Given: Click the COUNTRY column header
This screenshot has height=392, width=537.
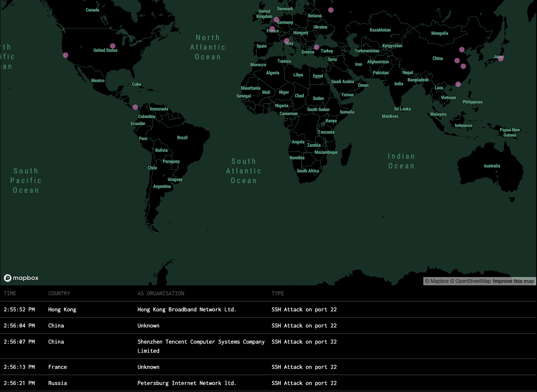Looking at the screenshot, I should (59, 293).
